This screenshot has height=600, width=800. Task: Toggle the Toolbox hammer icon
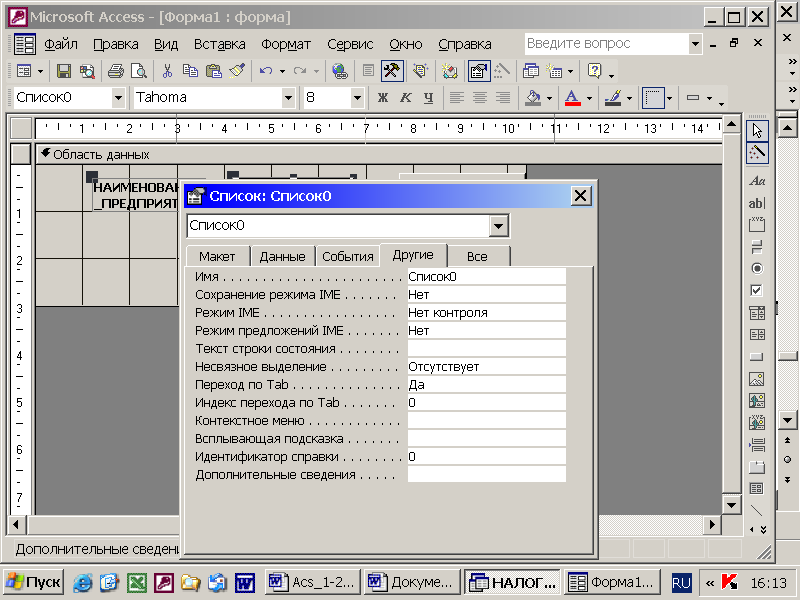(392, 71)
